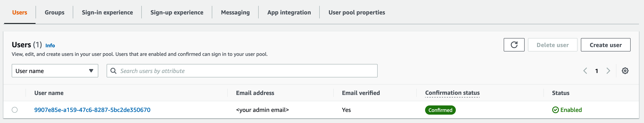Open the Messaging tab
This screenshot has height=123, width=644.
click(x=235, y=13)
